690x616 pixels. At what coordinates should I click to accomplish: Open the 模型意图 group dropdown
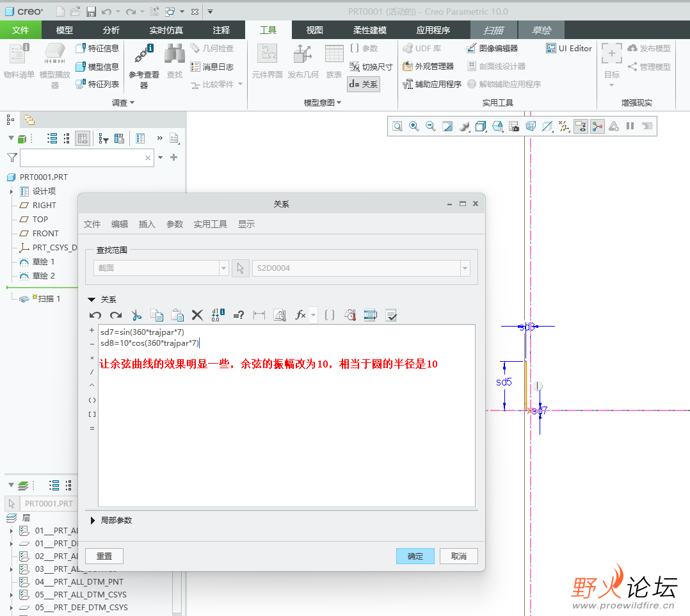[323, 102]
